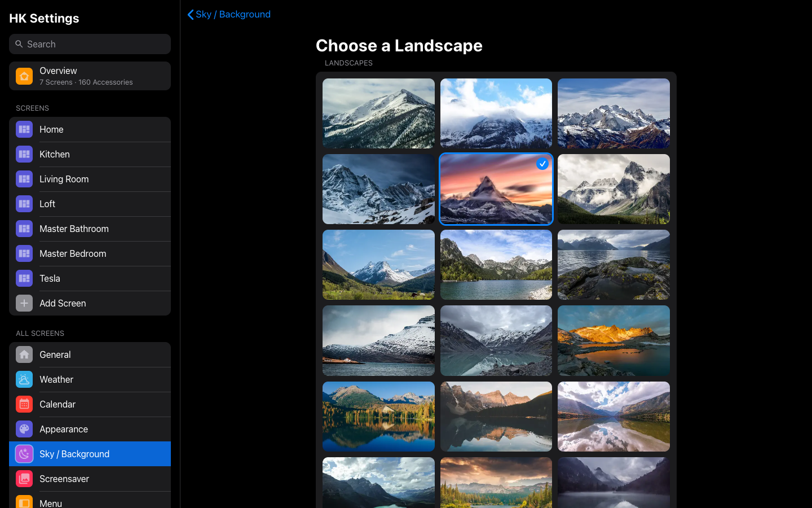The height and width of the screenshot is (508, 812).
Task: Pick the green valley with snowy peaks landscape
Action: [x=378, y=265]
